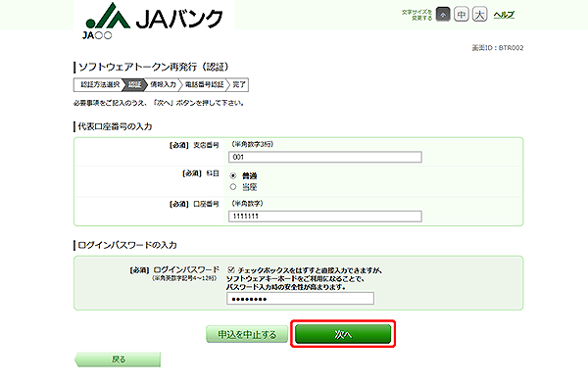Click the 情報入力 step
The width and height of the screenshot is (588, 384).
point(163,85)
